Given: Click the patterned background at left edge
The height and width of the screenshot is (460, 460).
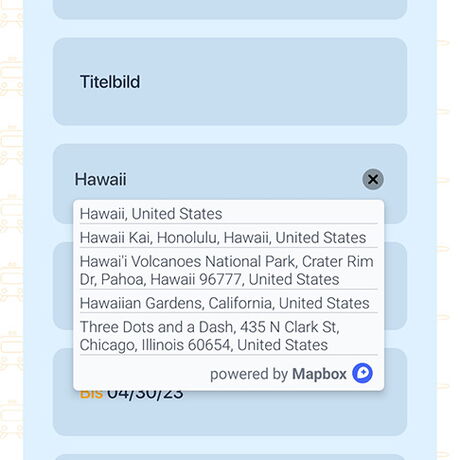Looking at the screenshot, I should (x=11, y=230).
